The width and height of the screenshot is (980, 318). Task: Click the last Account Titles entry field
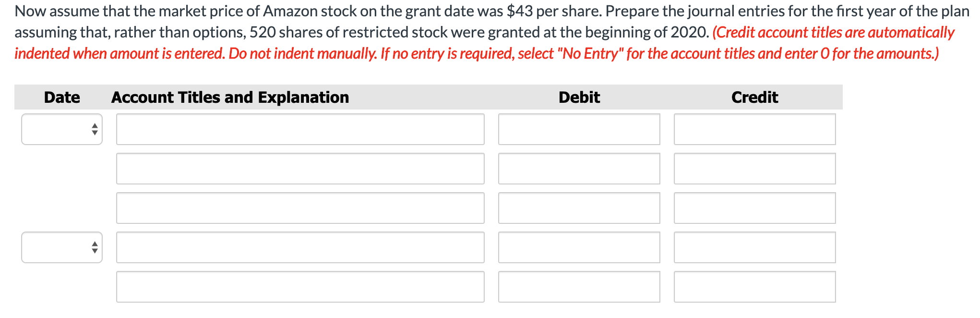tap(299, 286)
